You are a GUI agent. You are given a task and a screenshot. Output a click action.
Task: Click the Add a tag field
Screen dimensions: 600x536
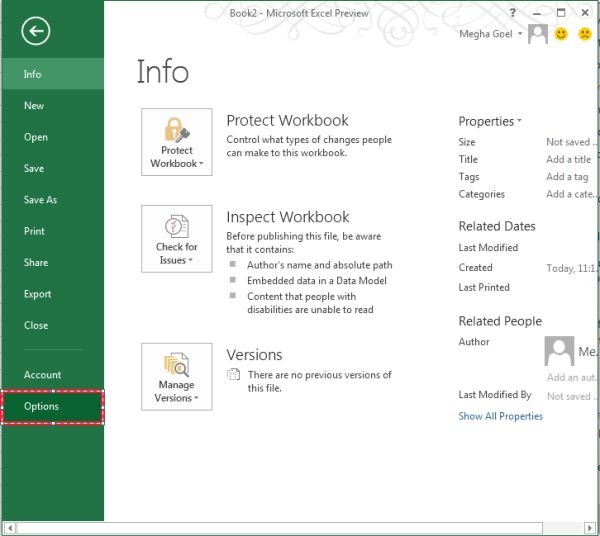click(x=567, y=177)
